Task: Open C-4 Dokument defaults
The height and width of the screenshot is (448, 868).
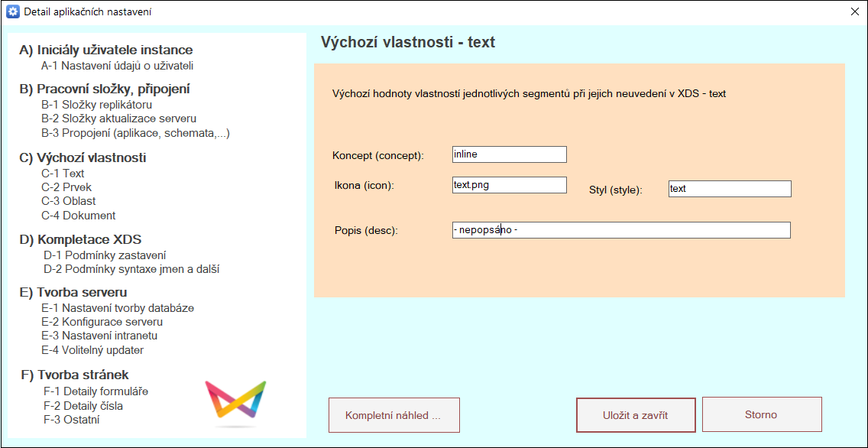Action: coord(78,216)
